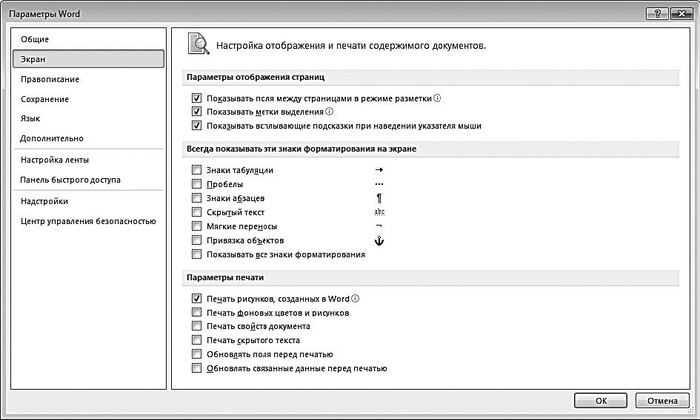This screenshot has width=700, height=420.
Task: Click the dots symbol next to Пробелы
Action: (379, 184)
